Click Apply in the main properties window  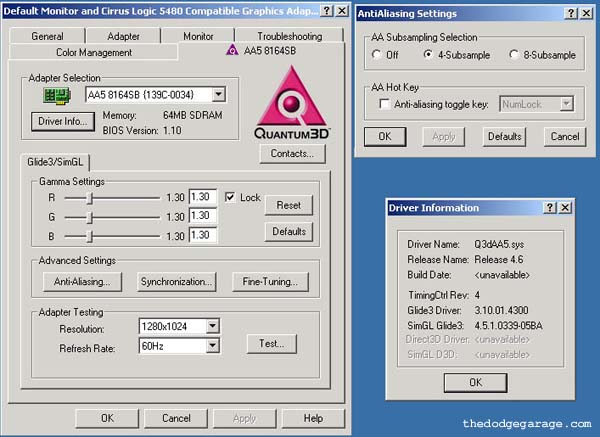(245, 418)
